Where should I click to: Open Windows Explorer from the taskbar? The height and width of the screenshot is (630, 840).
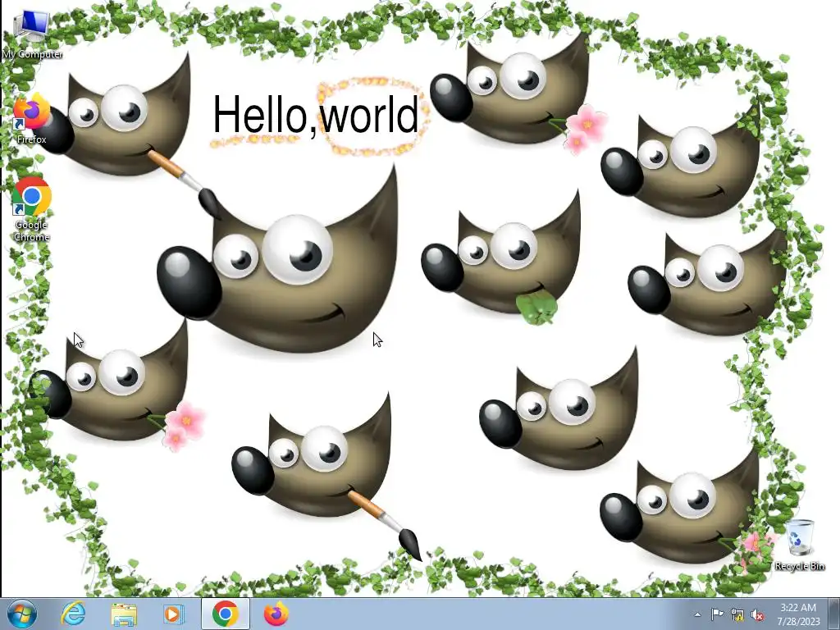point(124,614)
